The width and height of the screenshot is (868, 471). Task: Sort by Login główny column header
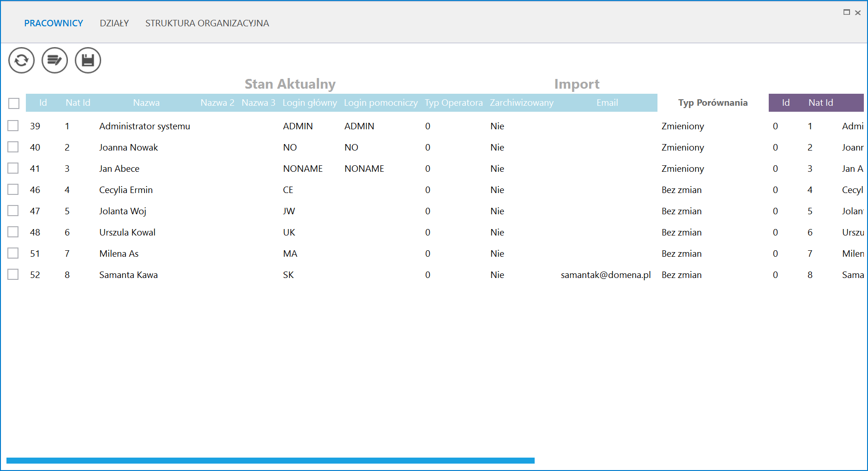click(310, 103)
